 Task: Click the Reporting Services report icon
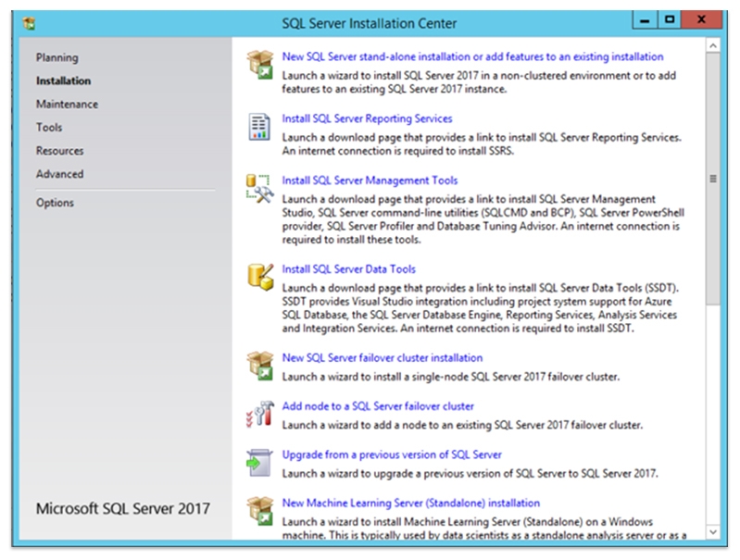[259, 127]
